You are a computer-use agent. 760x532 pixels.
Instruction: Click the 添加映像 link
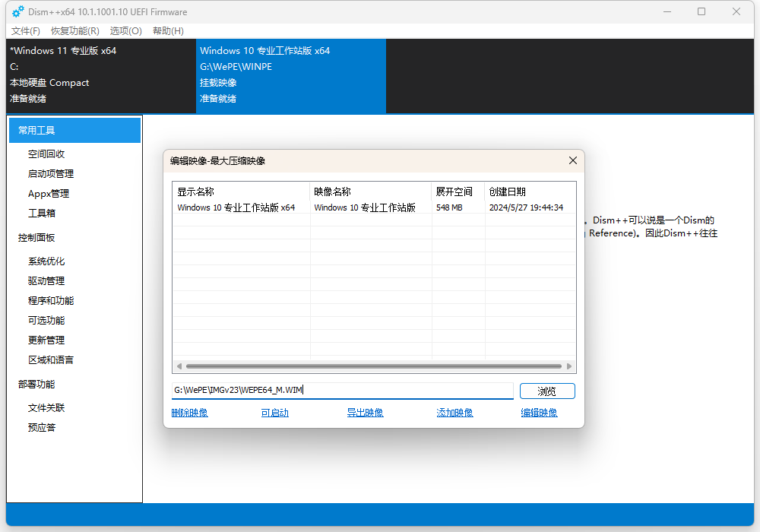454,413
